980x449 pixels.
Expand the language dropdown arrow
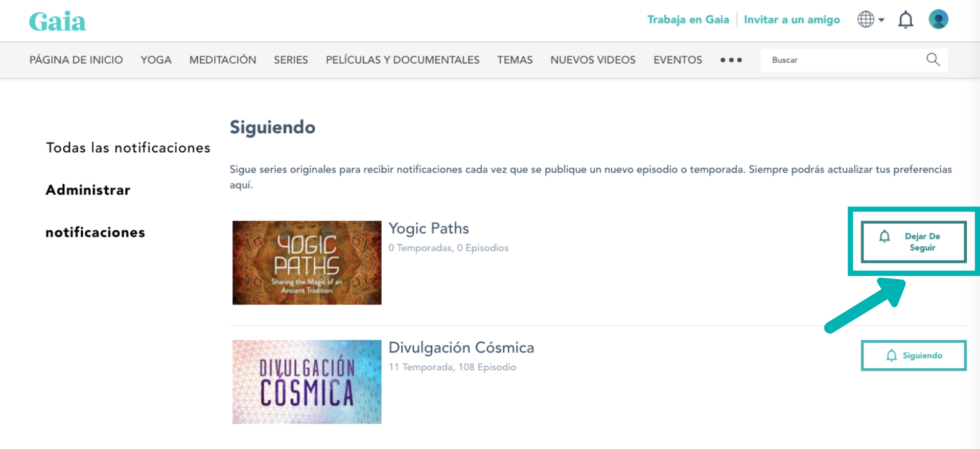(x=881, y=20)
